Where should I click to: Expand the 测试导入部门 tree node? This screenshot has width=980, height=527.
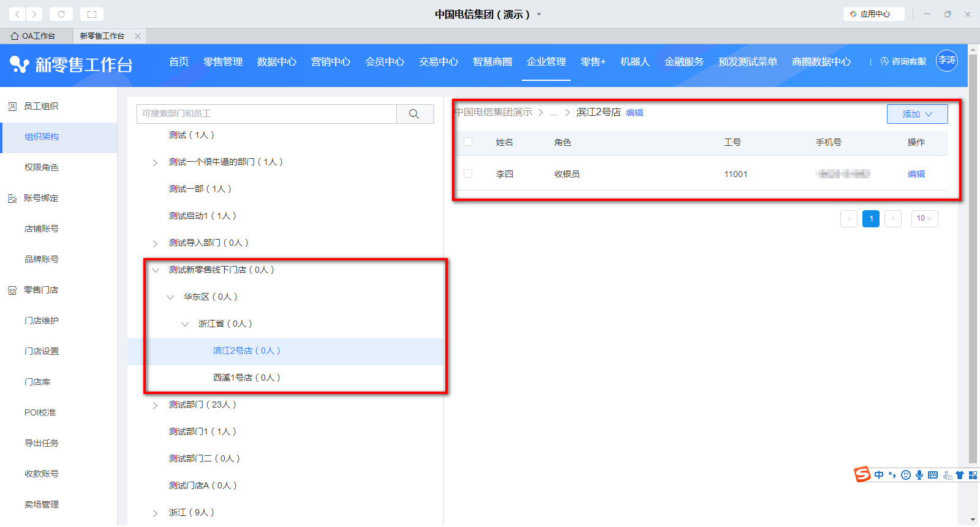pos(155,243)
